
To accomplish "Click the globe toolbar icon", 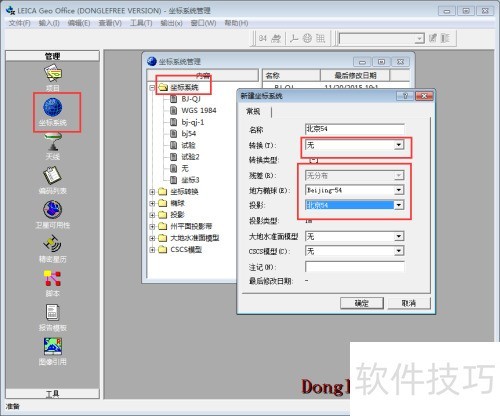I will point(307,39).
